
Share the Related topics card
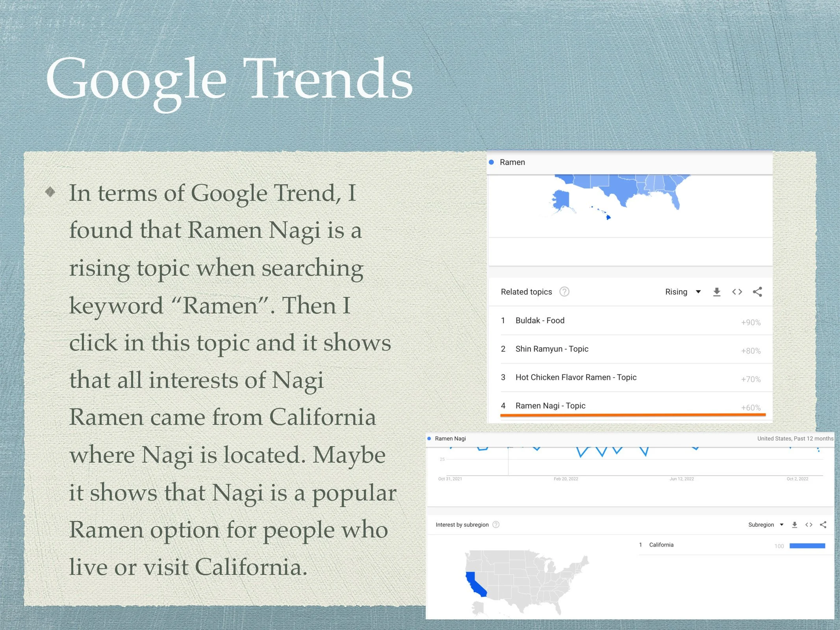757,292
